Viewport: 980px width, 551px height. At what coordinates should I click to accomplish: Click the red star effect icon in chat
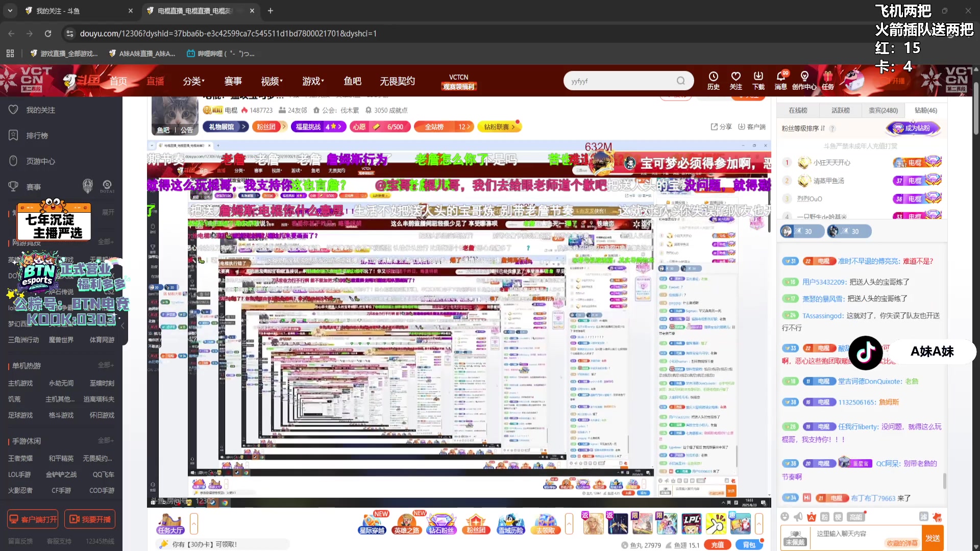(x=937, y=517)
